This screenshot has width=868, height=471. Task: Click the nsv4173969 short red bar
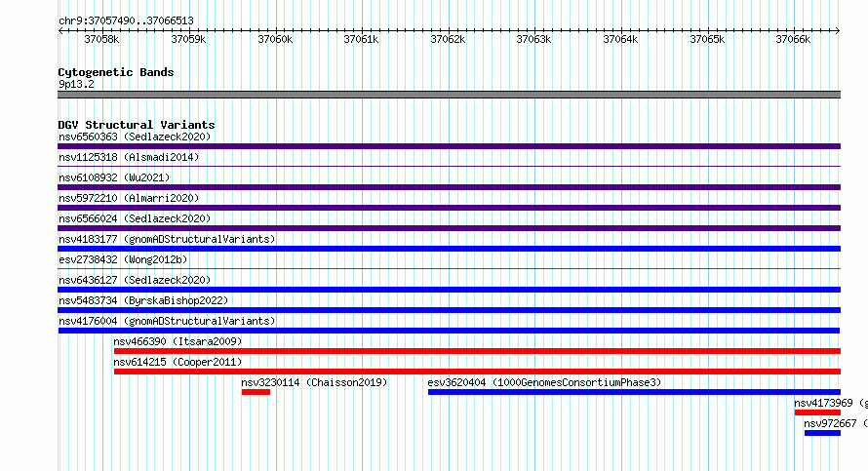click(x=817, y=412)
